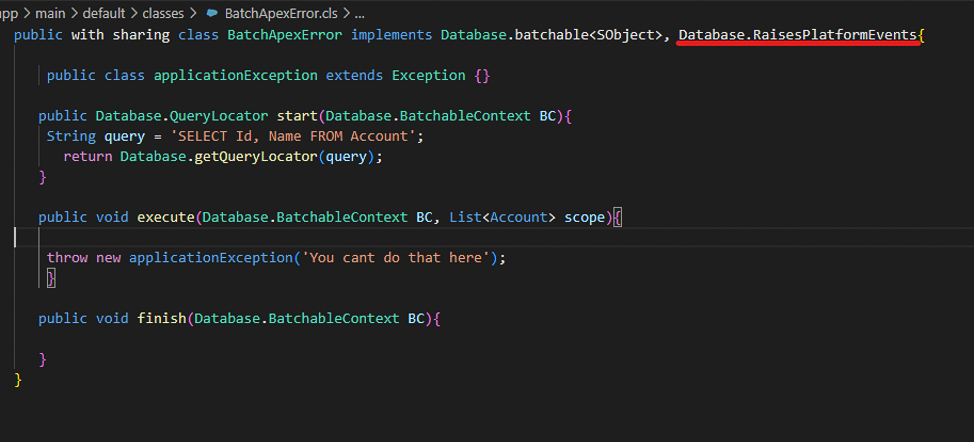Click the 'return' keyword in the start method
Viewport: 974px width, 442px height.
(x=87, y=157)
